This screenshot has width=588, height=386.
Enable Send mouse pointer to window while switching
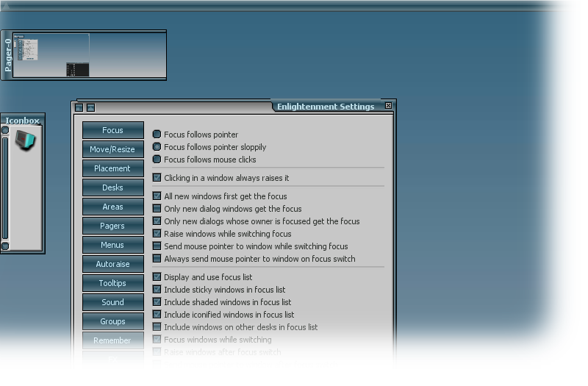pos(157,246)
